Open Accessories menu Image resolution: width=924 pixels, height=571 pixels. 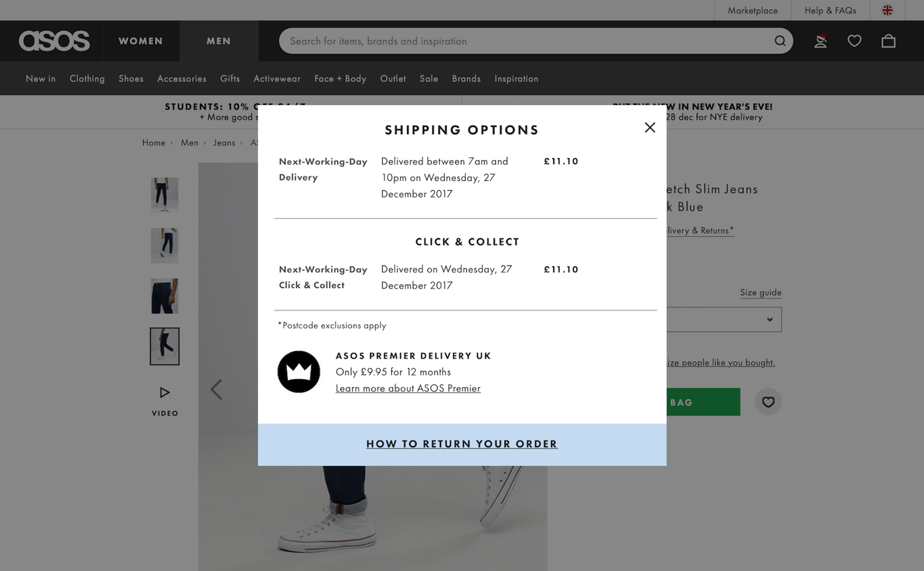pyautogui.click(x=182, y=79)
